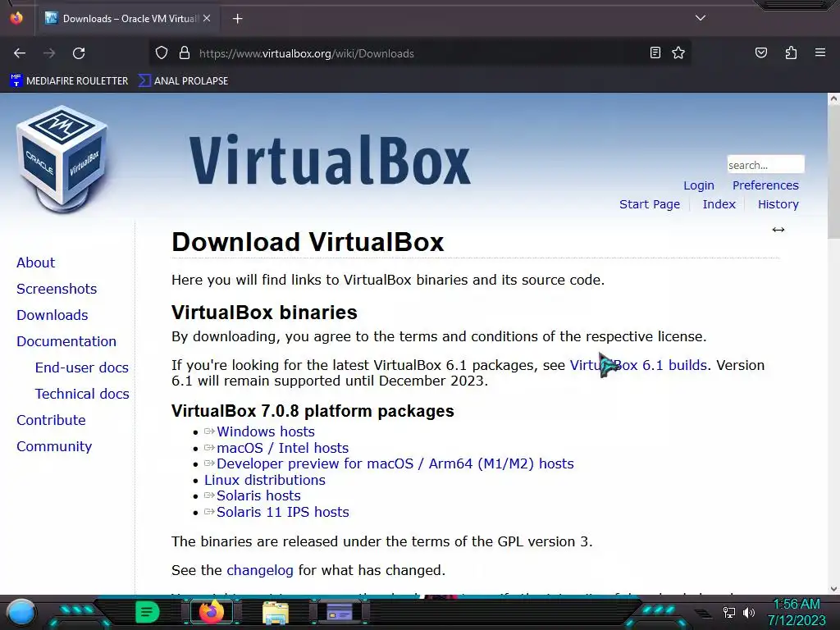The width and height of the screenshot is (840, 630).
Task: Open the tracking protection shield icon
Action: coord(162,53)
